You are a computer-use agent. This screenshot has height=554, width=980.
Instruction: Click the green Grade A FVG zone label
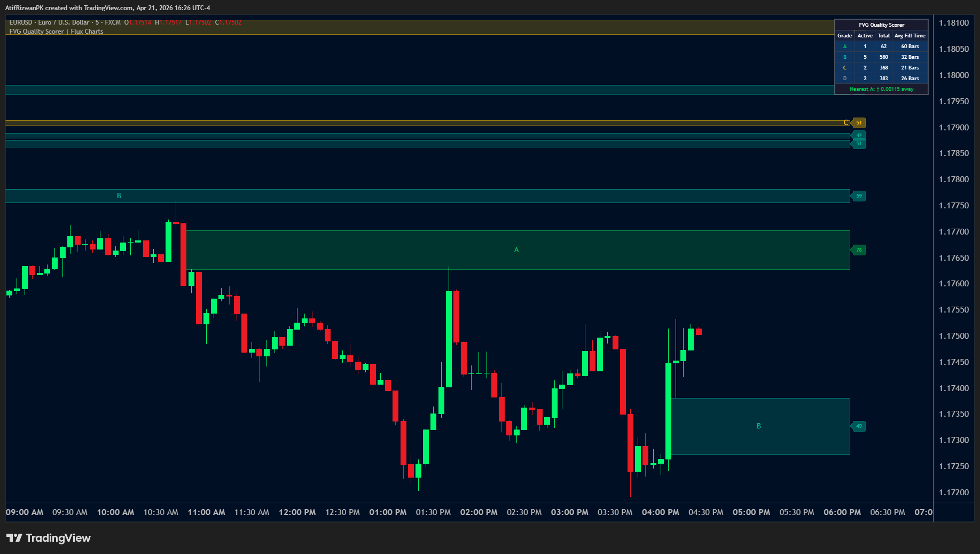coord(516,250)
